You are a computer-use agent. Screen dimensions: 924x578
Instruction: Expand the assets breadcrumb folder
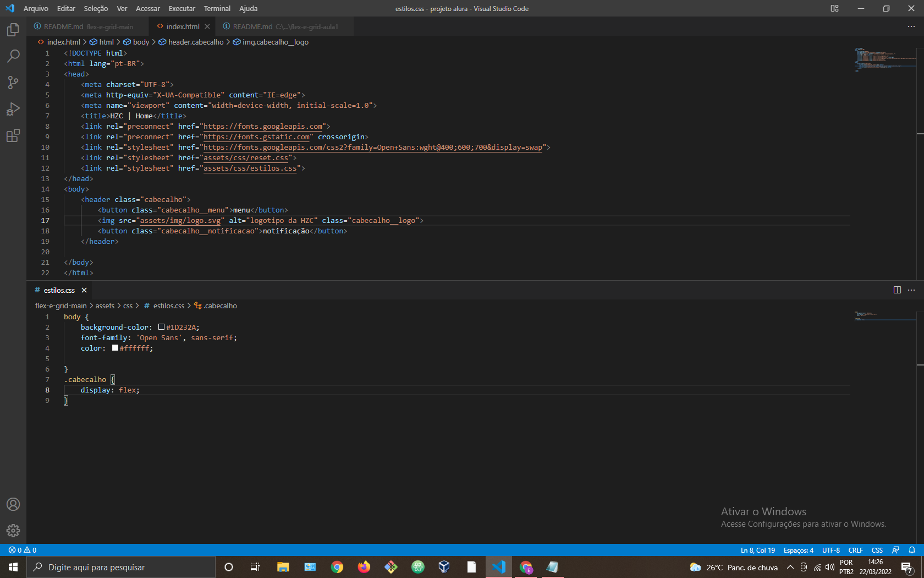click(105, 306)
